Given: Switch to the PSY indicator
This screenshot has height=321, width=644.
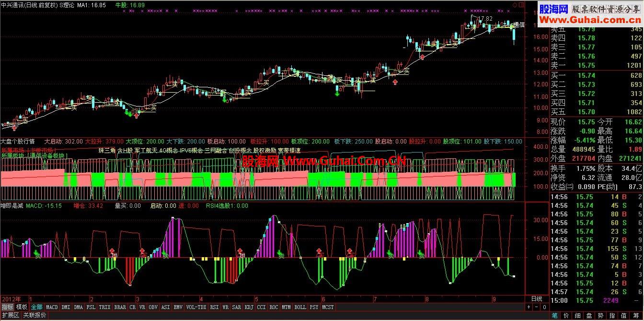Looking at the screenshot, I should pyautogui.click(x=314, y=307).
